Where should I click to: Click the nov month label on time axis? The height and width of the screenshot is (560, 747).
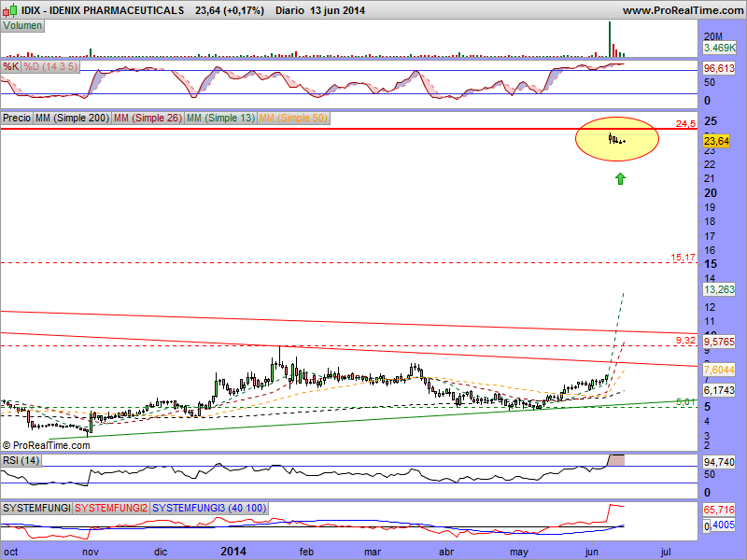(x=91, y=552)
